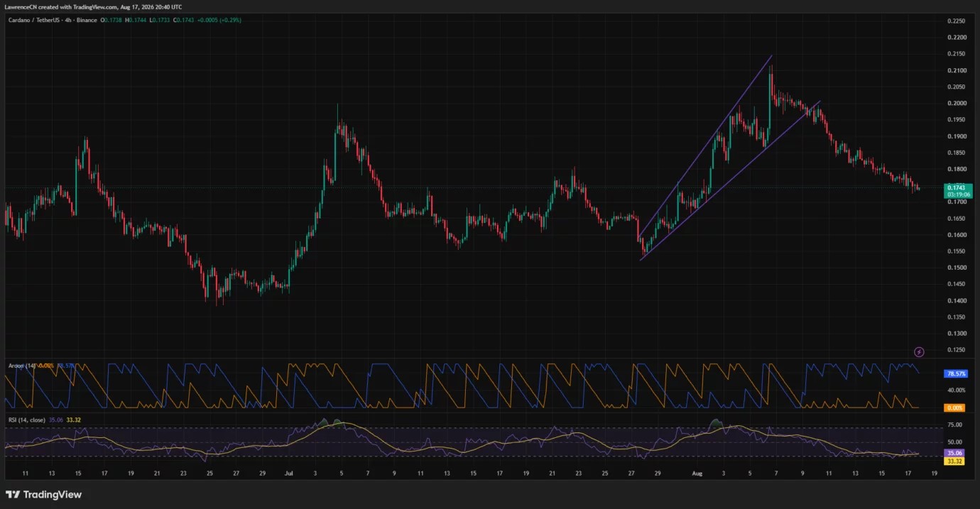
Task: Click the 0.1450 price axis label
Action: (956, 284)
